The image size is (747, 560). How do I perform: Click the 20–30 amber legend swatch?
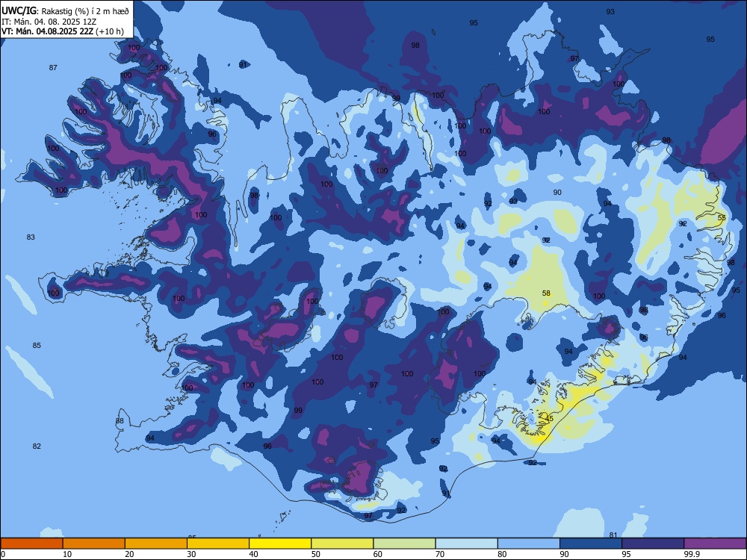(156, 544)
